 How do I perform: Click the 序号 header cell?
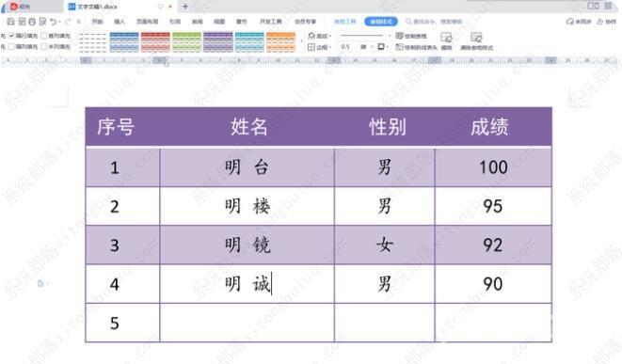[x=122, y=127]
